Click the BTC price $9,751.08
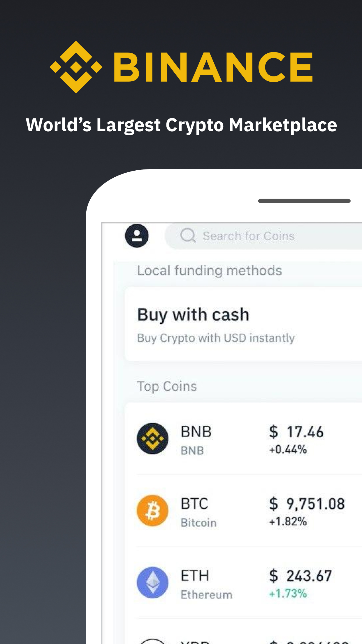This screenshot has width=362, height=644. click(x=307, y=504)
